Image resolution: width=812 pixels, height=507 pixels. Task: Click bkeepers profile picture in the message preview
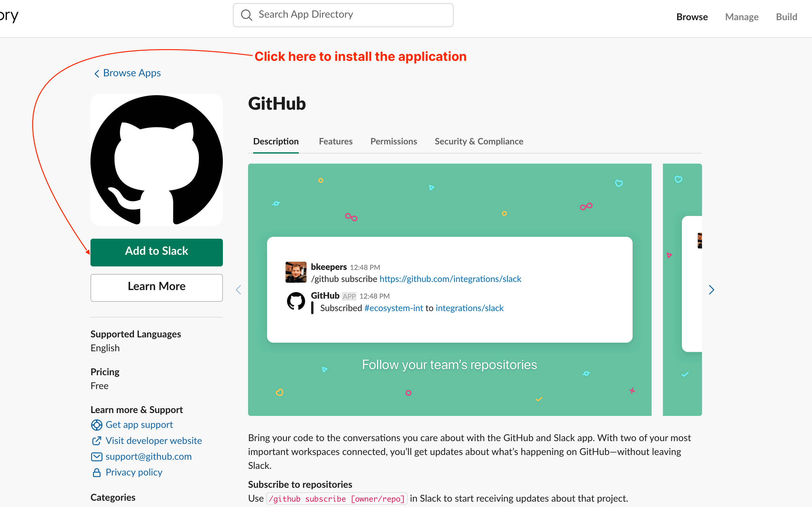click(x=296, y=272)
